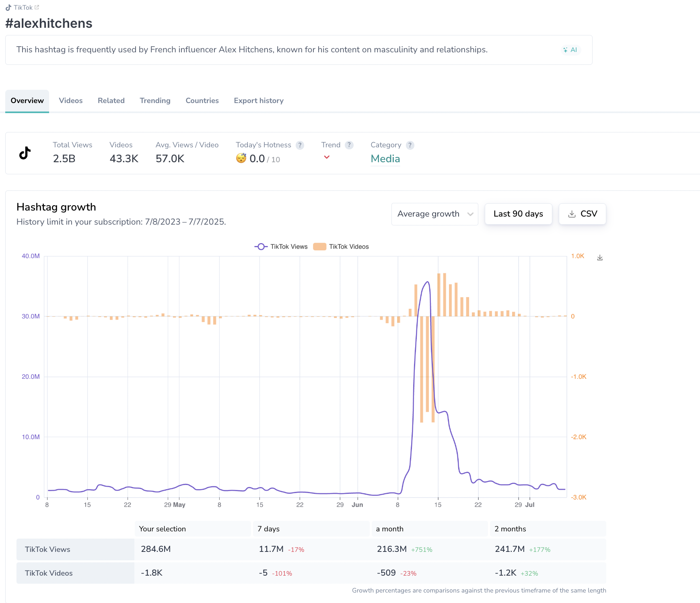Toggle TikTok Videos series in chart legend

341,247
